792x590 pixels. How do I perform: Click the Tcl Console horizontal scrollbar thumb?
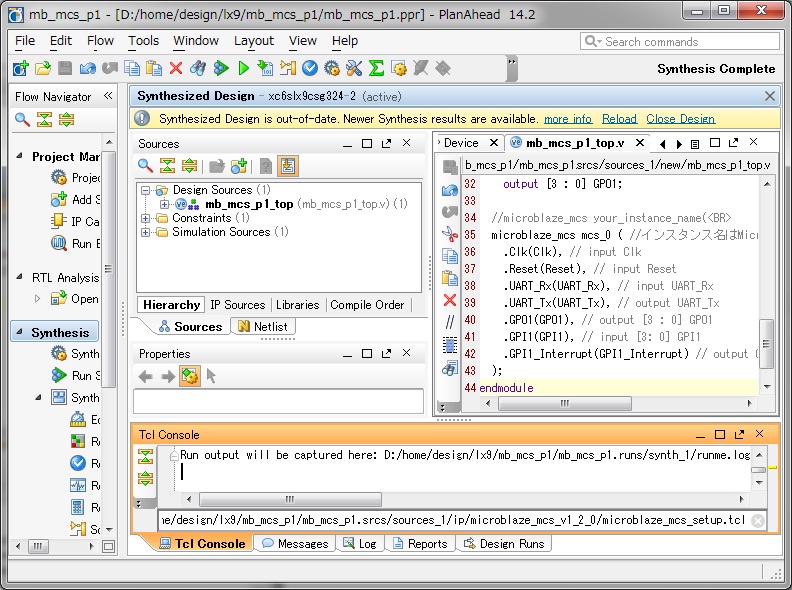click(290, 500)
